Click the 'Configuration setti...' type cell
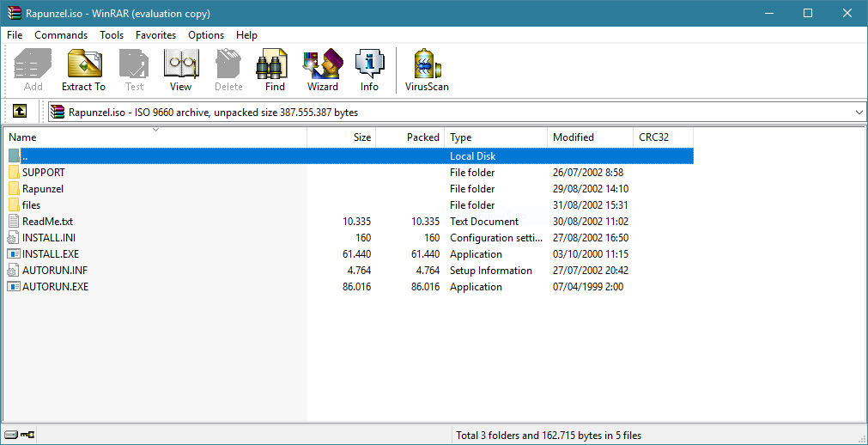 coord(496,238)
